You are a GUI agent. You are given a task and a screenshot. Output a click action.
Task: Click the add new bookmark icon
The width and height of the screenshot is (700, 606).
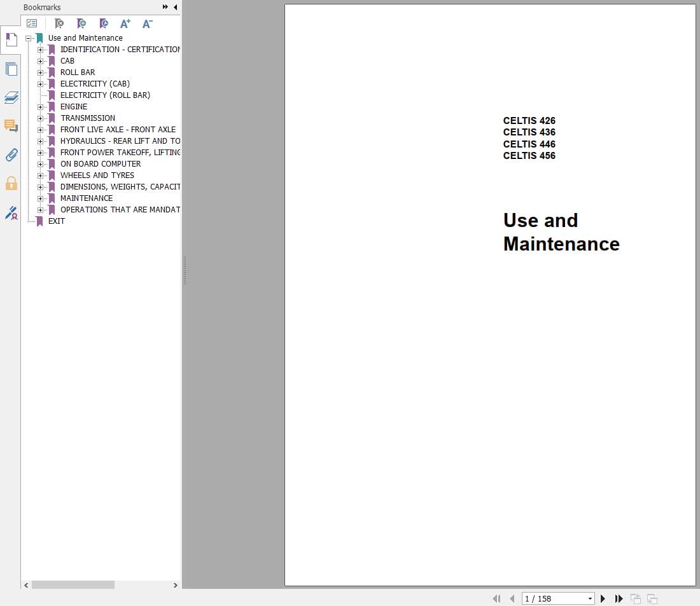[x=81, y=23]
